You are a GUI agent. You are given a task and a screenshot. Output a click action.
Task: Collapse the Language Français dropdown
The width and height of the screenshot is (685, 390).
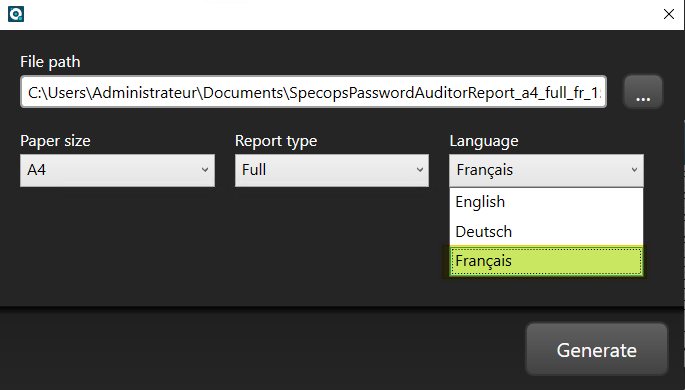pos(546,170)
